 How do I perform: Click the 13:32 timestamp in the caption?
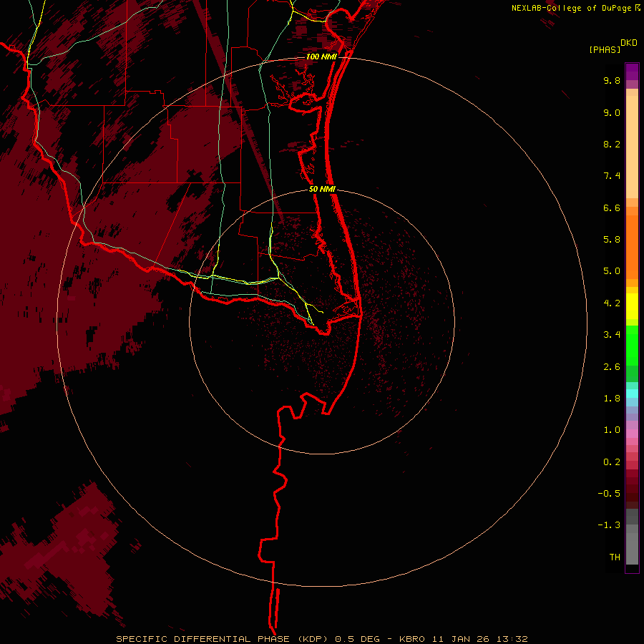512,639
